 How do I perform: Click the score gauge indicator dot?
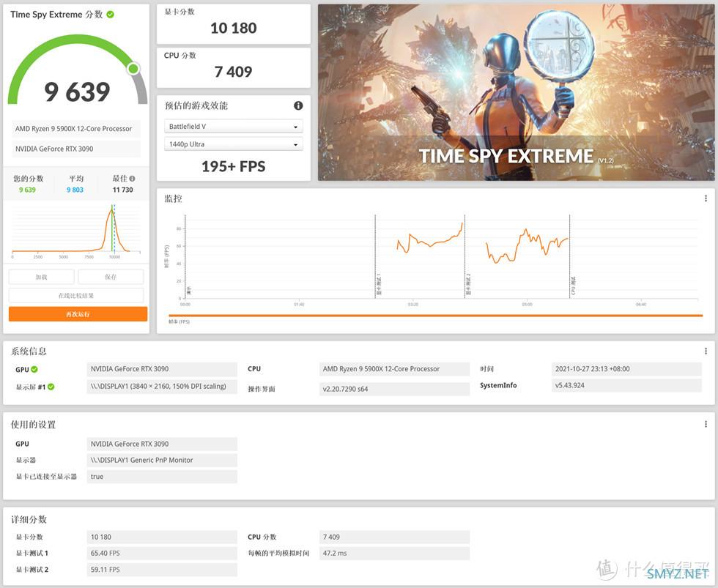pos(133,69)
